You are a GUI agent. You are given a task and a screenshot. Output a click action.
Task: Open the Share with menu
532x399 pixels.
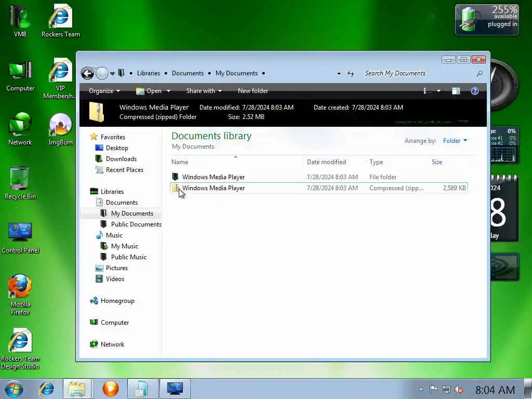click(204, 91)
